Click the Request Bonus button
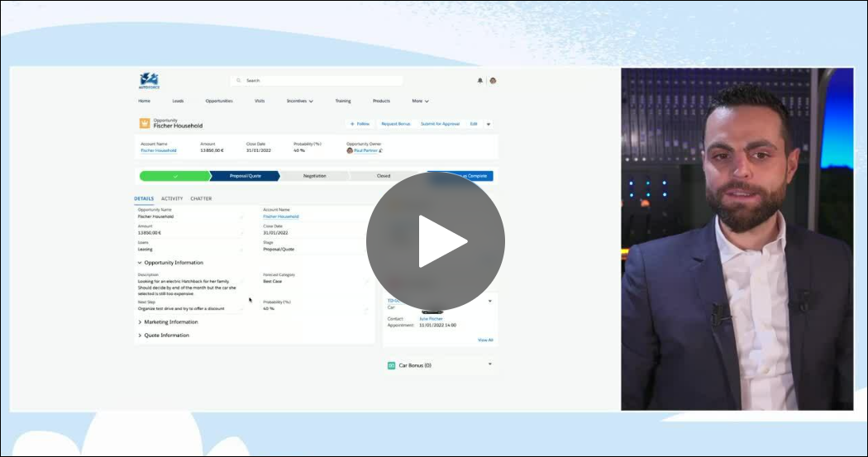This screenshot has width=868, height=457. (396, 124)
